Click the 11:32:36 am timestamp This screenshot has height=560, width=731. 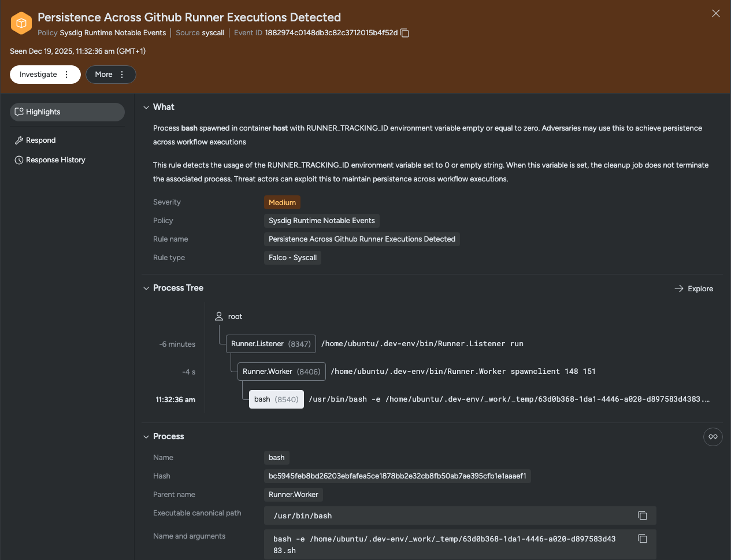point(176,400)
